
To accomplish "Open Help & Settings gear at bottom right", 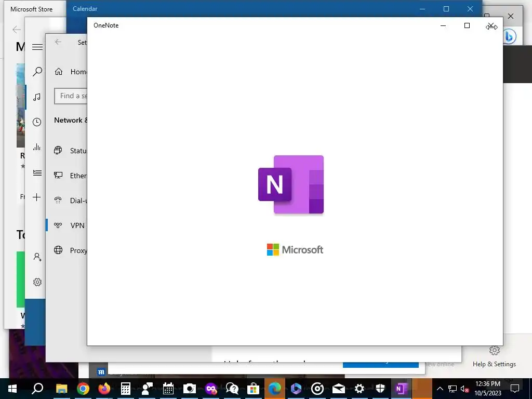I will point(495,356).
